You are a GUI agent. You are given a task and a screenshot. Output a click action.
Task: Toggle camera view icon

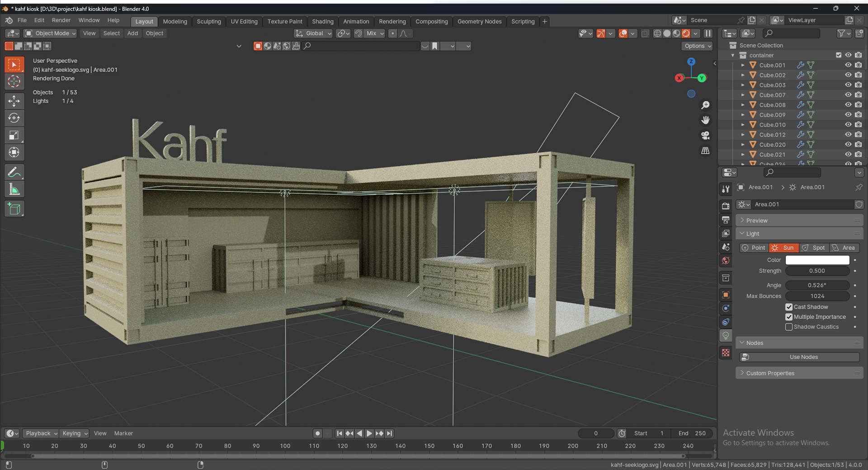coord(705,135)
